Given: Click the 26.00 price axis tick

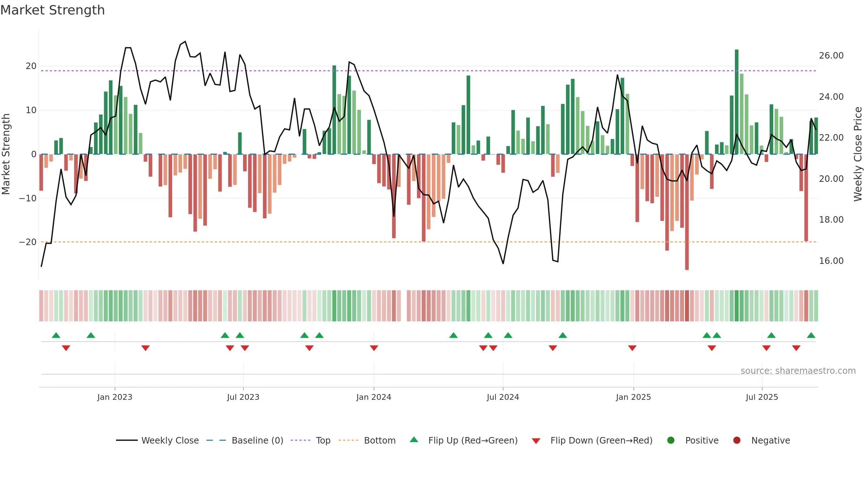Looking at the screenshot, I should (x=831, y=56).
